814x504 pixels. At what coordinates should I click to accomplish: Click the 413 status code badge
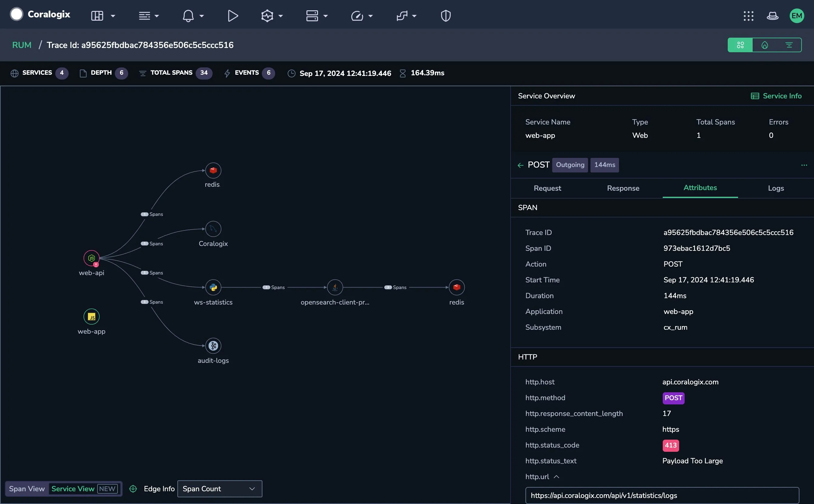click(671, 445)
